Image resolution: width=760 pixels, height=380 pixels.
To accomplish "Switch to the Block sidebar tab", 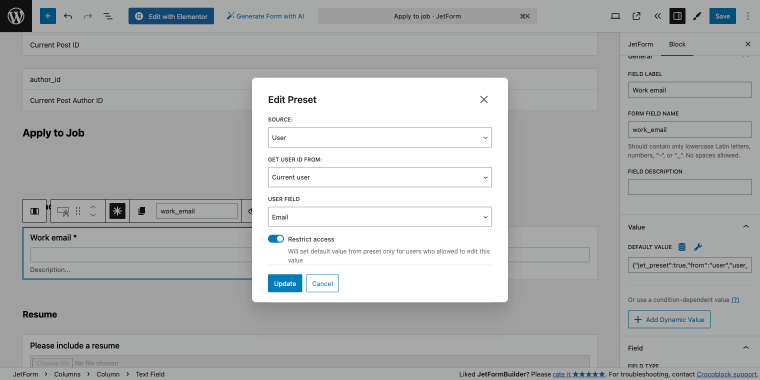I will click(x=677, y=44).
